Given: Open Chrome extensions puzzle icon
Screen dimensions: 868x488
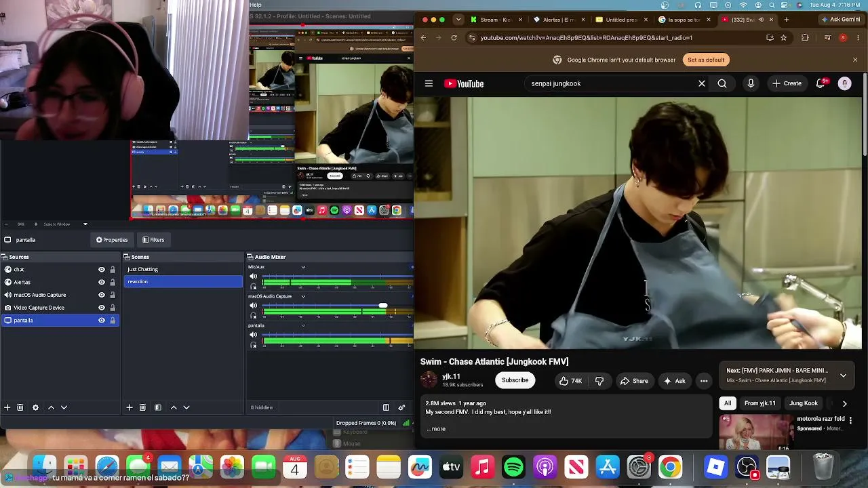Looking at the screenshot, I should click(805, 38).
